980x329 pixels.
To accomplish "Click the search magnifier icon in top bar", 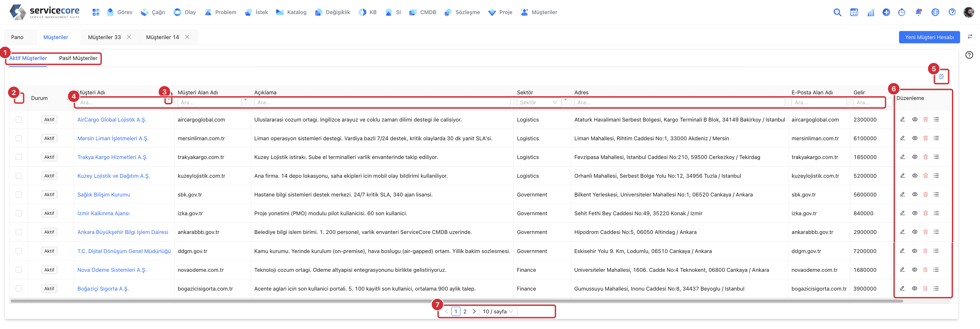I will 837,12.
